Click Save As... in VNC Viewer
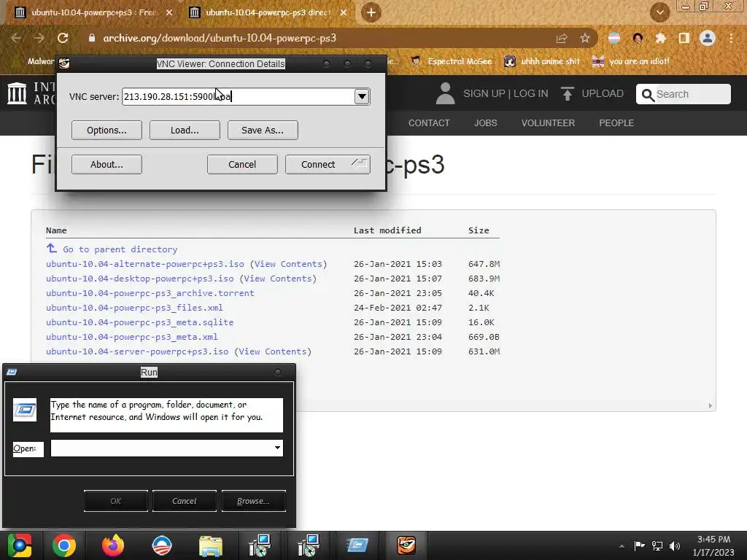Image resolution: width=747 pixels, height=560 pixels. point(263,130)
